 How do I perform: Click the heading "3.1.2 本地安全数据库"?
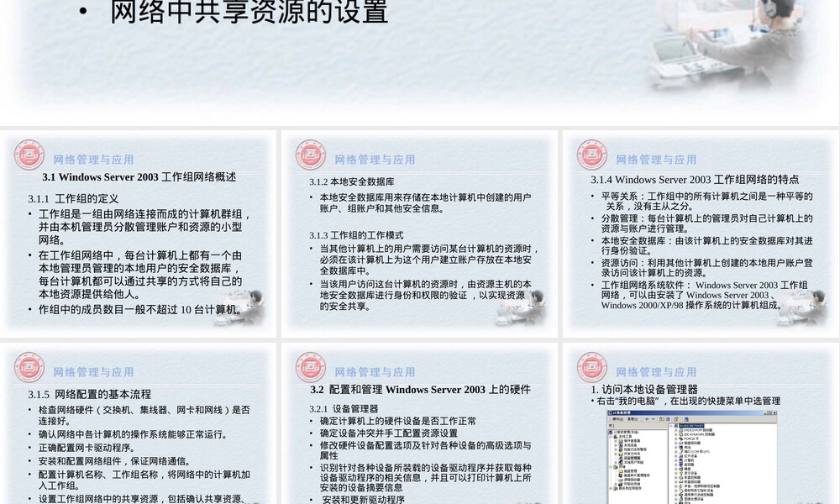click(x=351, y=182)
